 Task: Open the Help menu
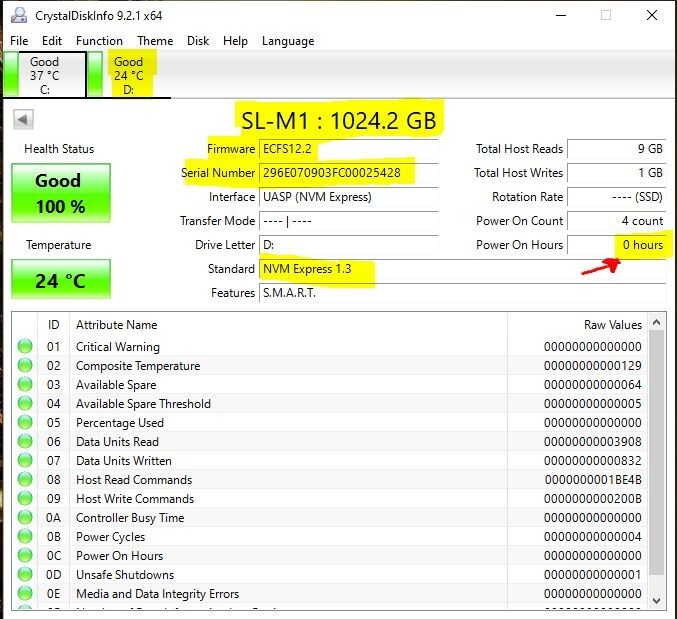coord(235,41)
